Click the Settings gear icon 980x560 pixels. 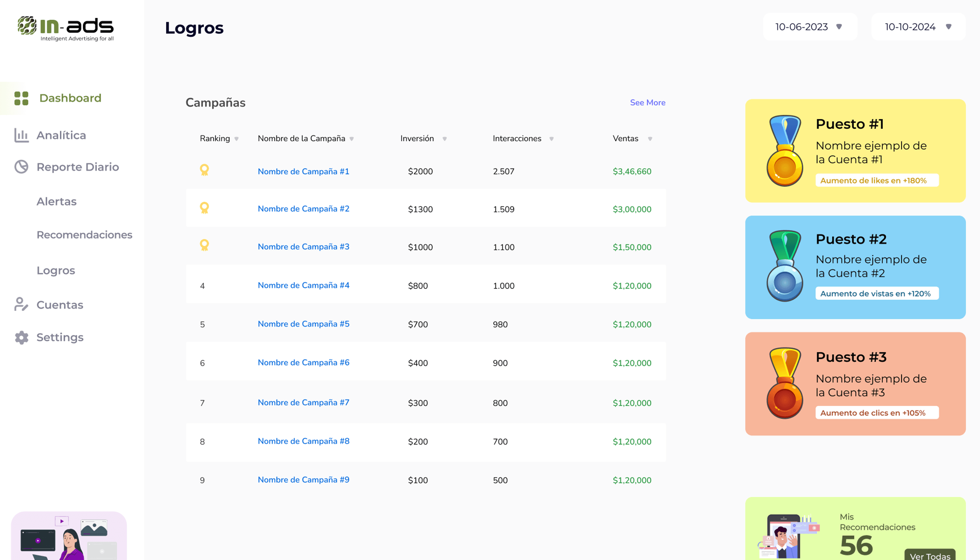coord(21,338)
